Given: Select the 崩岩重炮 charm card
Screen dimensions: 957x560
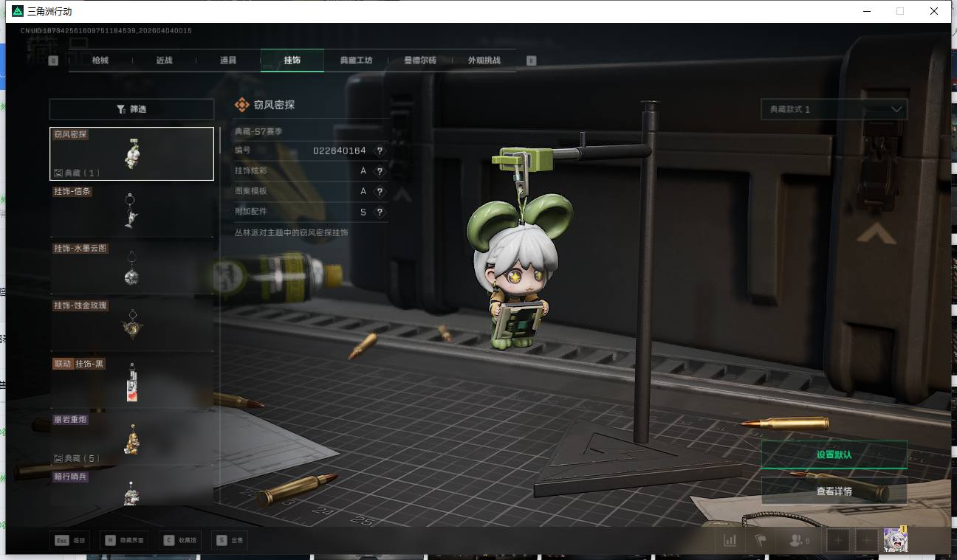Looking at the screenshot, I should 131,438.
